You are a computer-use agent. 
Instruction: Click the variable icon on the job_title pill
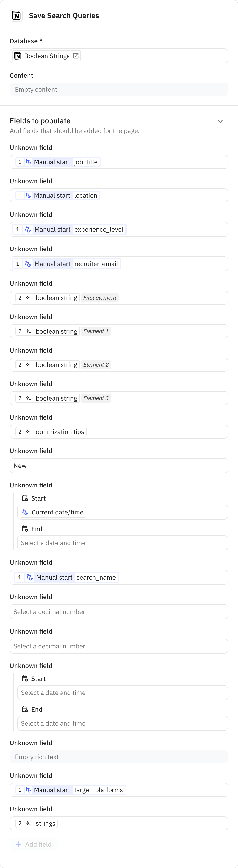[x=28, y=162]
